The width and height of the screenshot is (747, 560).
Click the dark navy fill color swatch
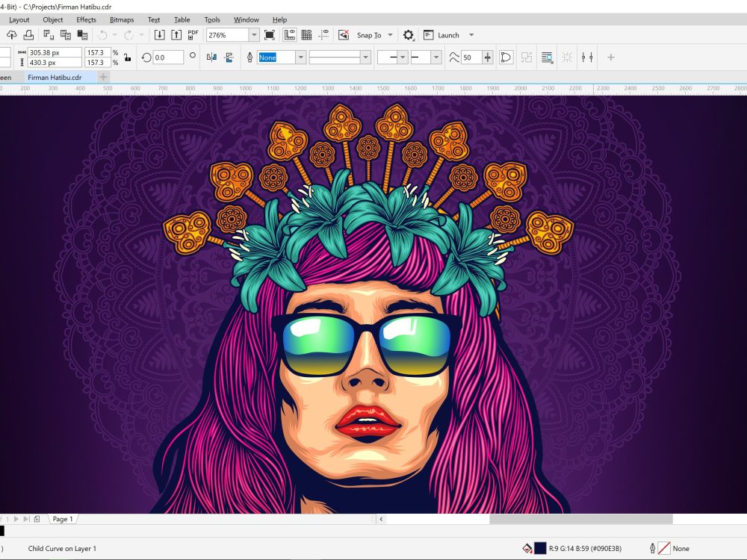(x=540, y=548)
